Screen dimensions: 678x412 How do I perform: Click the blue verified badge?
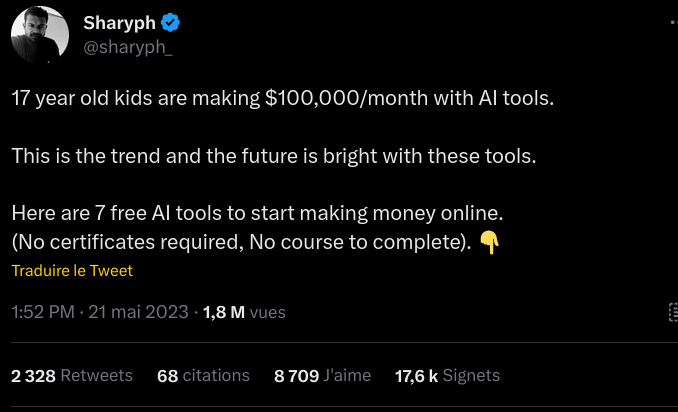[x=170, y=23]
